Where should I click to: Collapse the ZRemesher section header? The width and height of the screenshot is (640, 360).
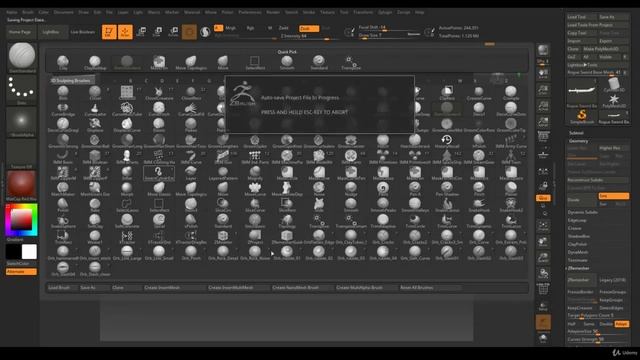[579, 268]
